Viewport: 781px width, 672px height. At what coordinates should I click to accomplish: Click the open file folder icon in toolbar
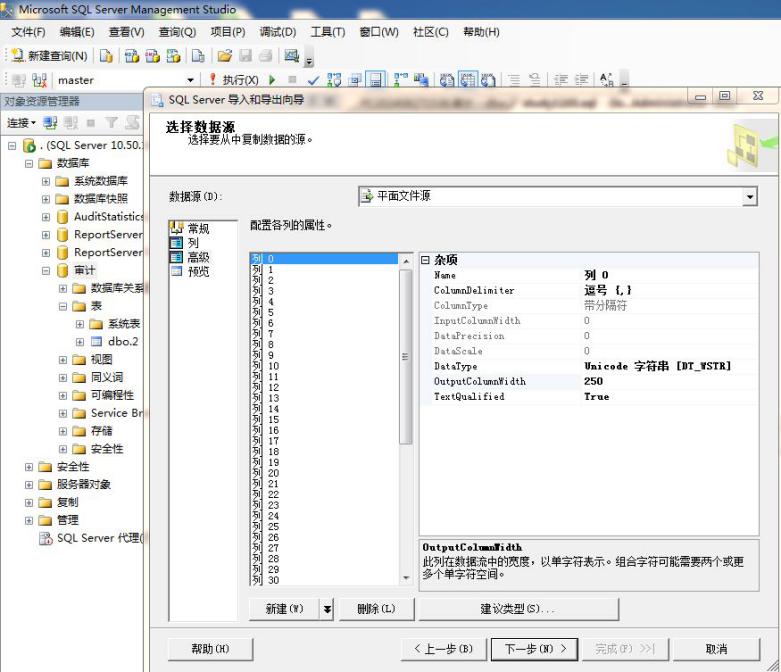[224, 56]
